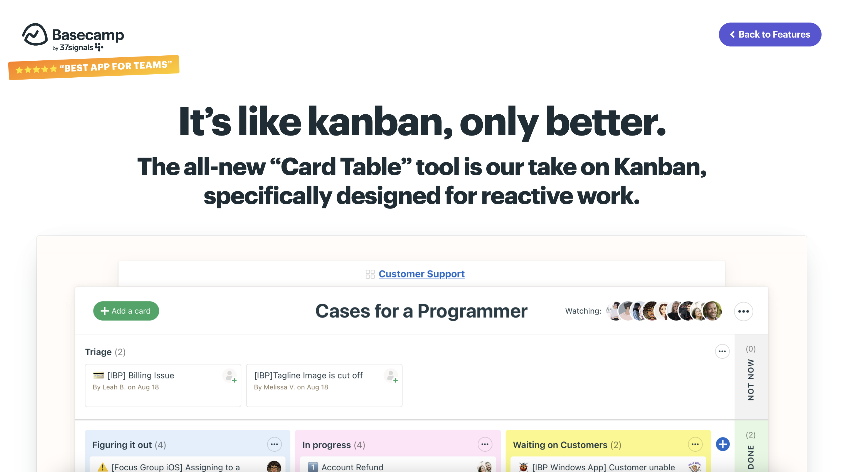Screen dimensions: 868x472
Task: Assign someone to the Billing Issue card
Action: [x=230, y=376]
